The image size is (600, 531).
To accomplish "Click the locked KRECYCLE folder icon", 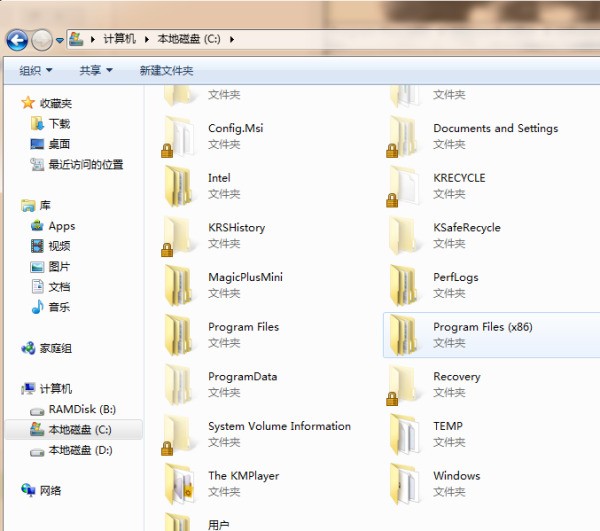I will (403, 186).
